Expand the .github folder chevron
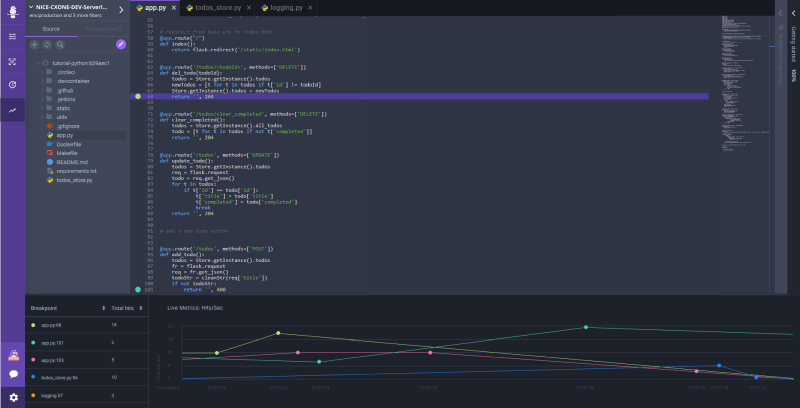This screenshot has width=800, height=408. (42, 90)
